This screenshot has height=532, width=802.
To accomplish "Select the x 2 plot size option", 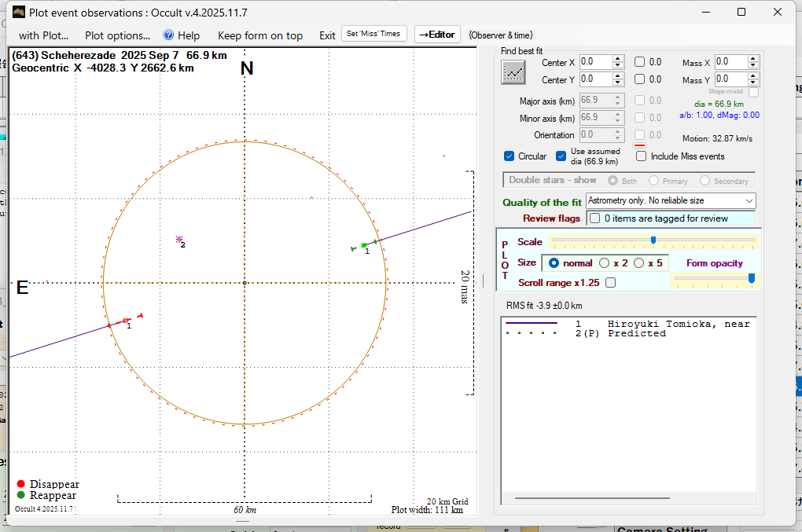I will click(x=605, y=263).
